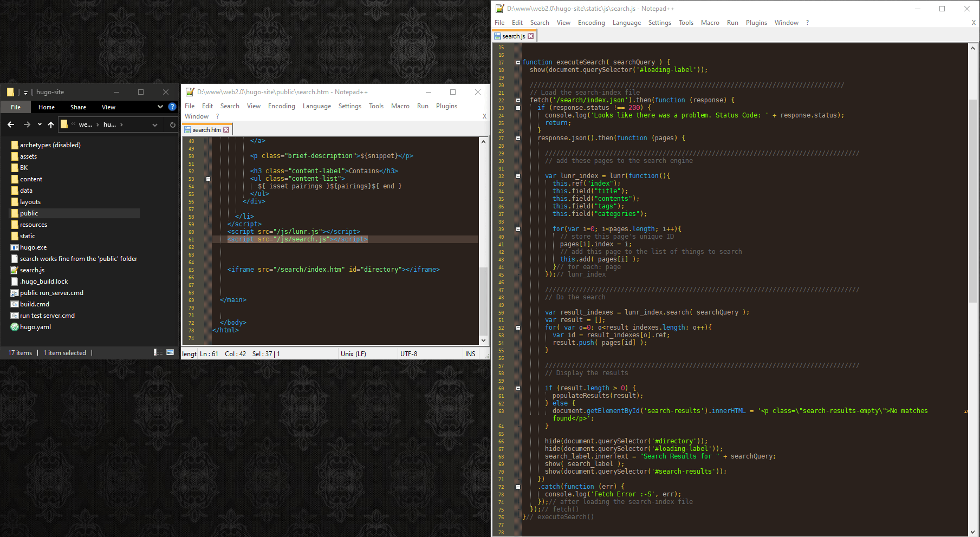980x537 pixels.
Task: Click Unix (LF) in search.htm status bar
Action: pyautogui.click(x=353, y=354)
